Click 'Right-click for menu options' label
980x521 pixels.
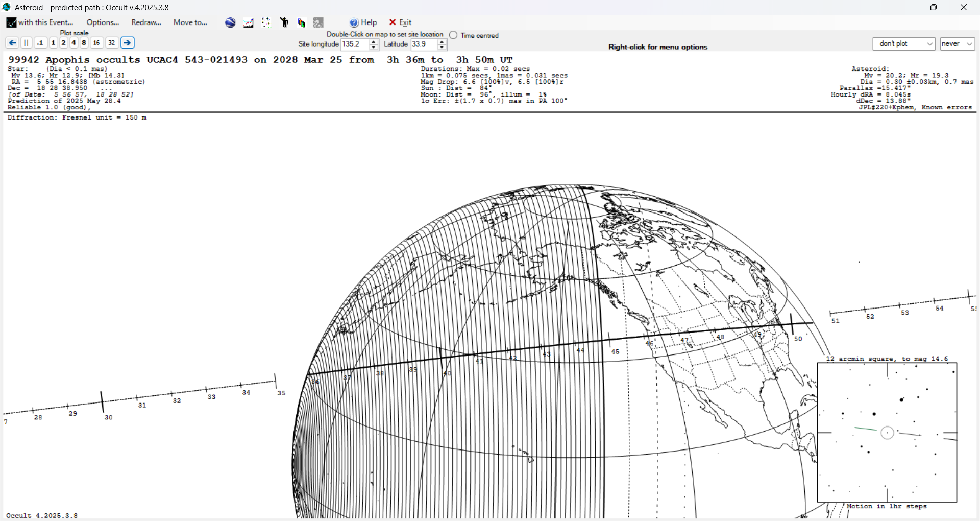[658, 47]
